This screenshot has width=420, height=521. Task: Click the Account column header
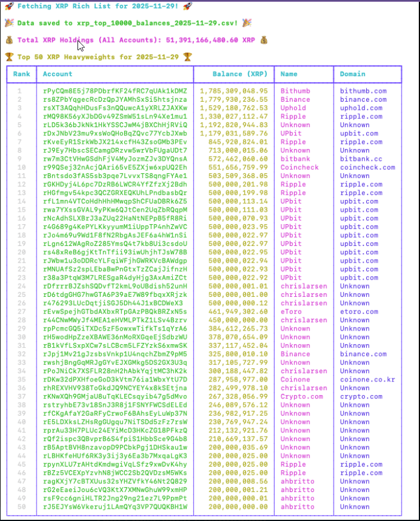[x=57, y=74]
